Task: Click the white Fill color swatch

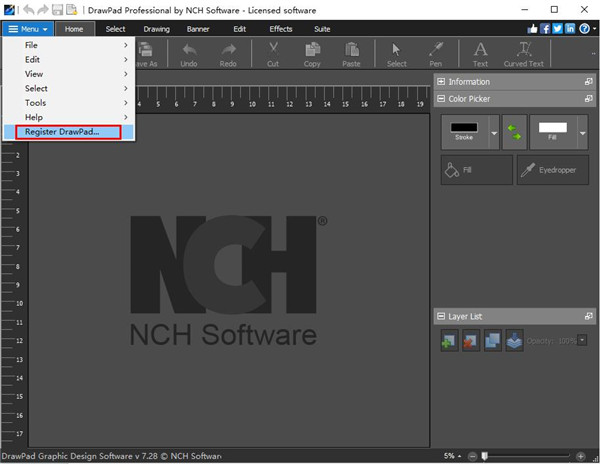Action: point(553,127)
